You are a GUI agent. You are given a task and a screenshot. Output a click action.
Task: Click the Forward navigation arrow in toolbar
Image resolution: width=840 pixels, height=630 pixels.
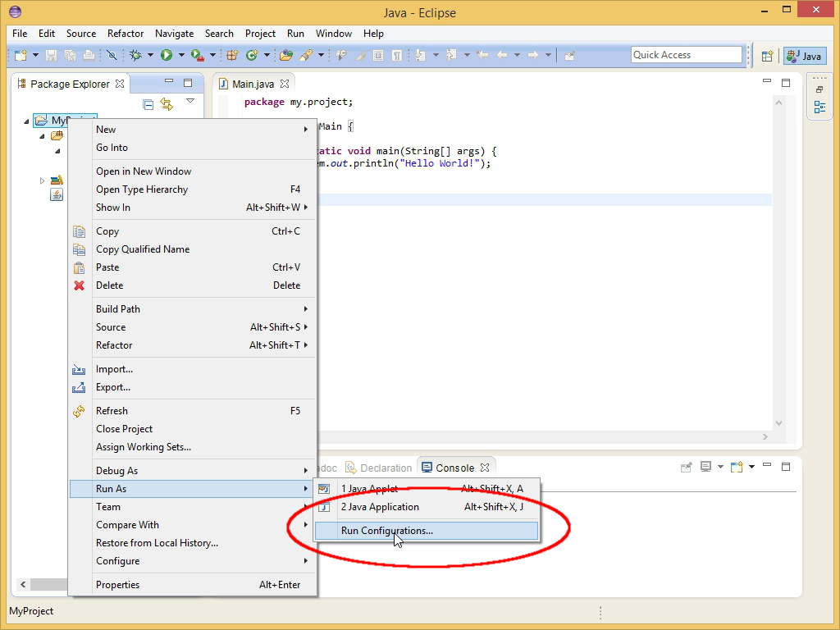point(532,55)
